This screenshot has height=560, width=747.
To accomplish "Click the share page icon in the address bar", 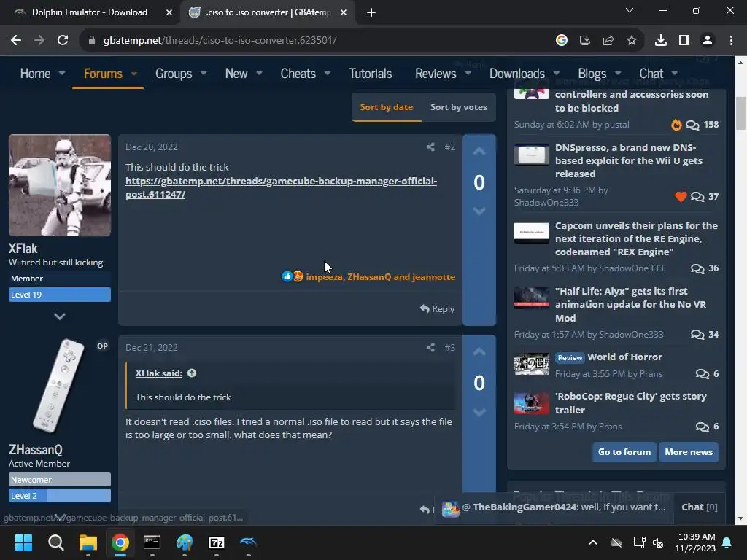I will pos(608,41).
